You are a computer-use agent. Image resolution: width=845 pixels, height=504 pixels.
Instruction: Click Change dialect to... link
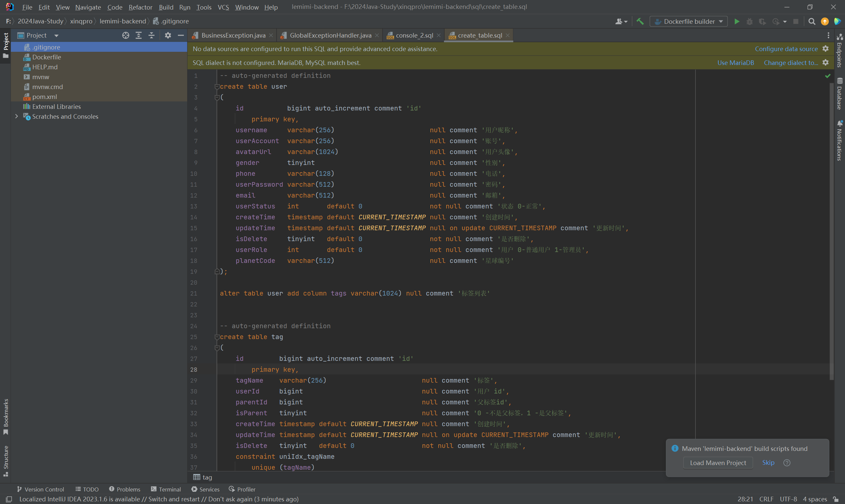(x=791, y=63)
